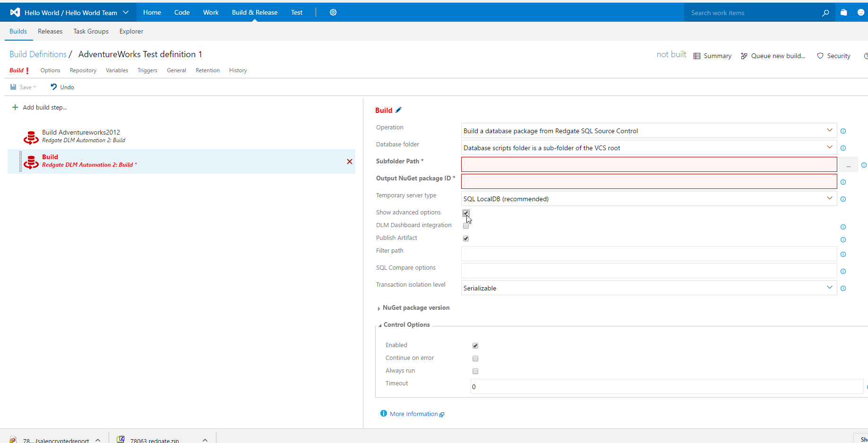
Task: Click the plus icon for Add build step
Action: (x=15, y=107)
